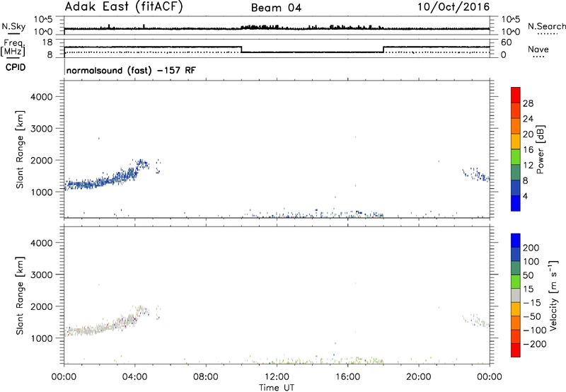Click the frequency step-down near 10:00 UT

click(x=241, y=50)
